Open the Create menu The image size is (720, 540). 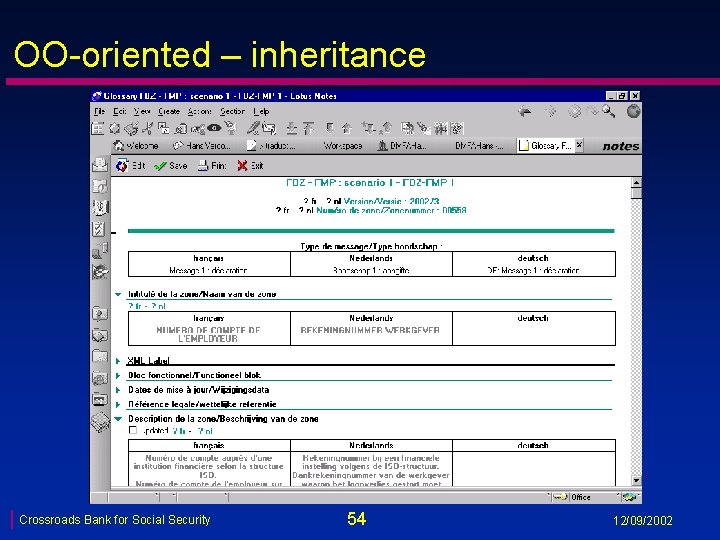pos(169,111)
